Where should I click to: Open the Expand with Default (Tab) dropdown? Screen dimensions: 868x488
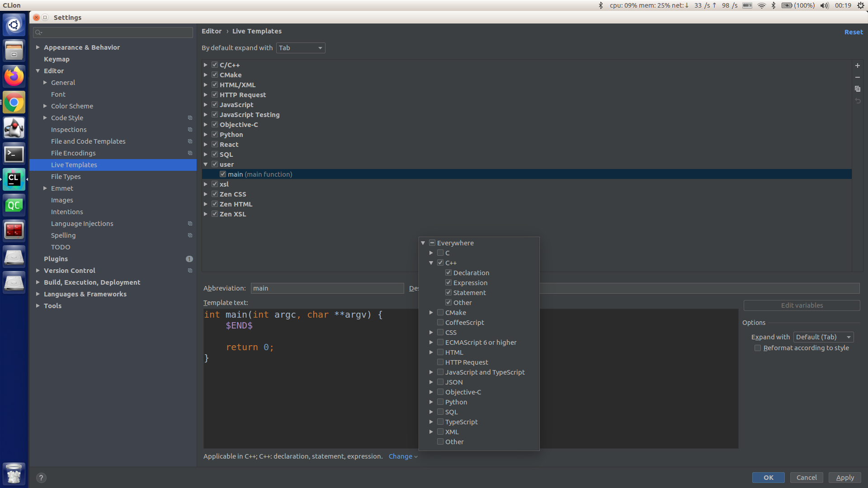coord(823,337)
